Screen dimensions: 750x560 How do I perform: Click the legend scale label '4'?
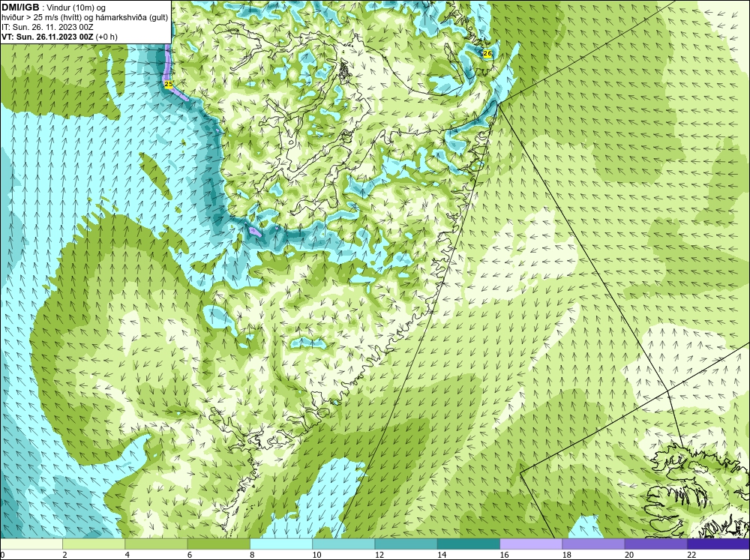(x=127, y=555)
